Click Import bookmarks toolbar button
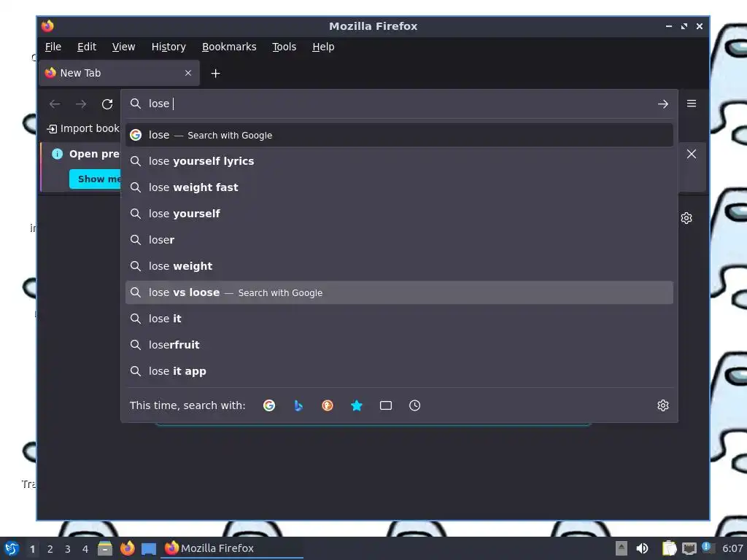This screenshot has height=560, width=747. click(83, 128)
